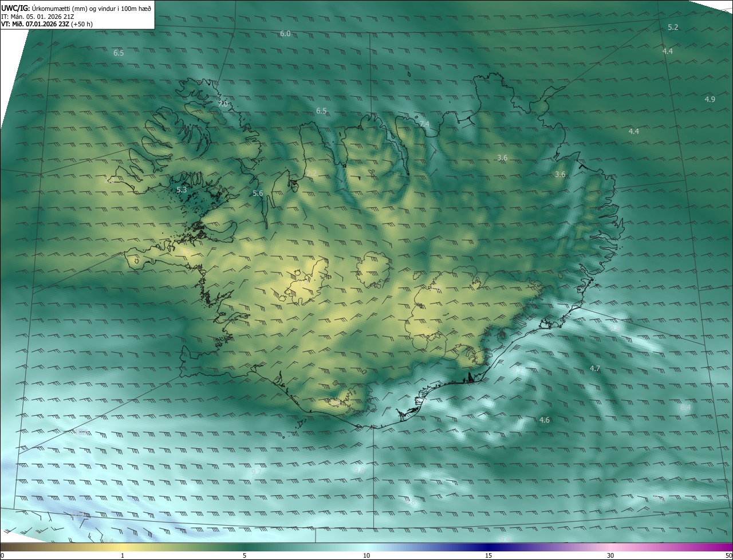Click the 7.0 value over the Westfjords
This screenshot has width=733, height=560.
click(x=223, y=104)
